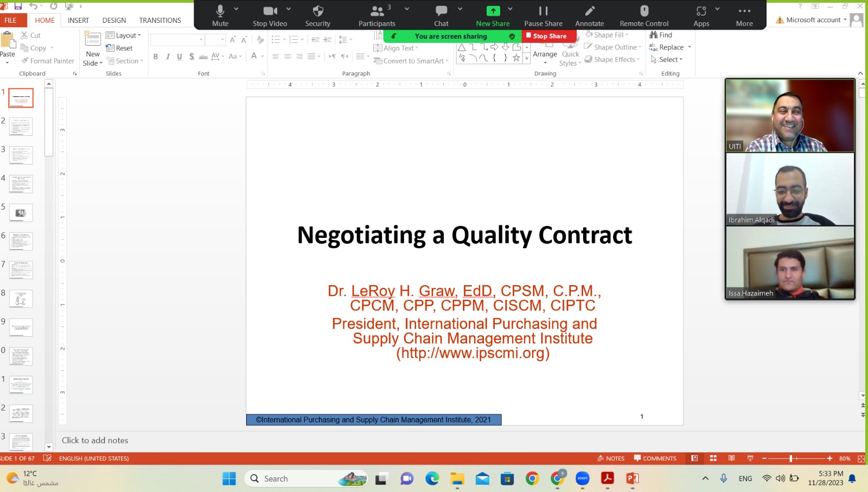The width and height of the screenshot is (868, 492).
Task: Start the Slide Show from status bar
Action: [x=750, y=458]
